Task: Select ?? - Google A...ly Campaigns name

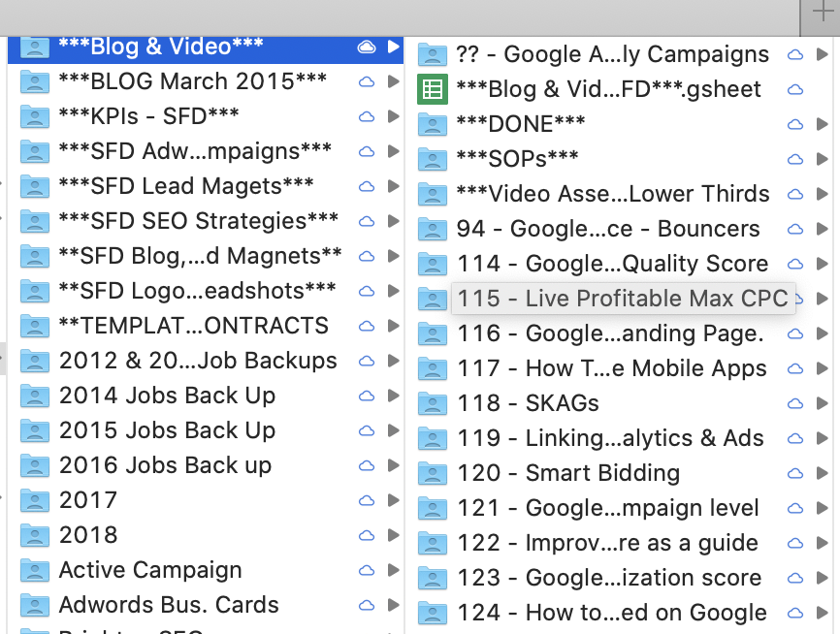Action: point(612,54)
